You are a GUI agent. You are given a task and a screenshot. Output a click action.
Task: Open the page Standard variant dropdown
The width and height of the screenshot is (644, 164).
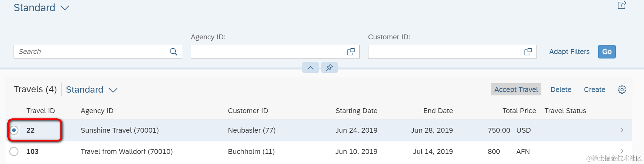tap(65, 8)
